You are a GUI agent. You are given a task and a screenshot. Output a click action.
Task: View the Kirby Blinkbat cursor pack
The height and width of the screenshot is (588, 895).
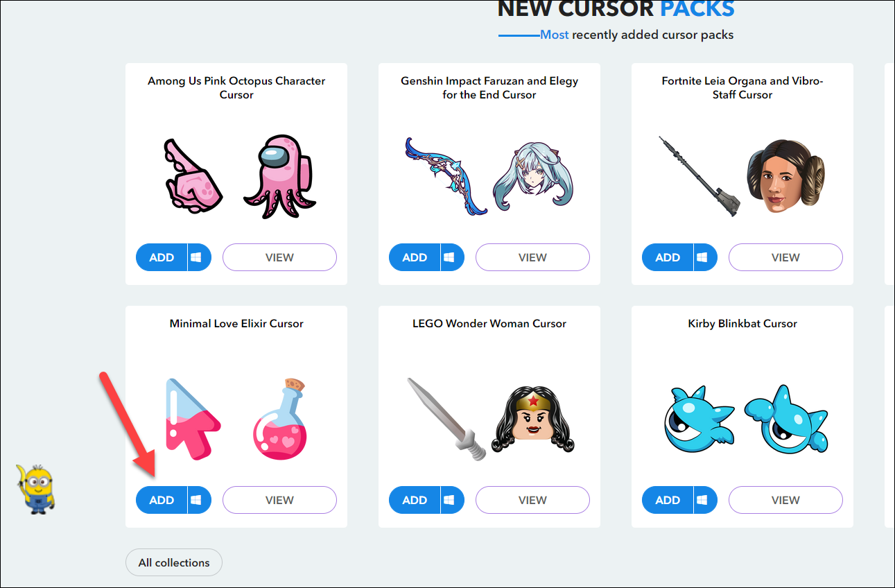pos(785,500)
